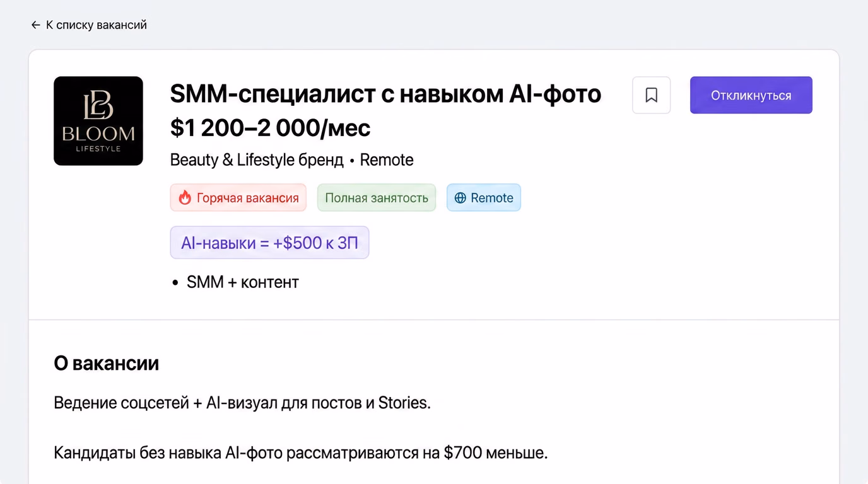Bookmark this vacancy with the save icon
The image size is (868, 484).
(652, 95)
